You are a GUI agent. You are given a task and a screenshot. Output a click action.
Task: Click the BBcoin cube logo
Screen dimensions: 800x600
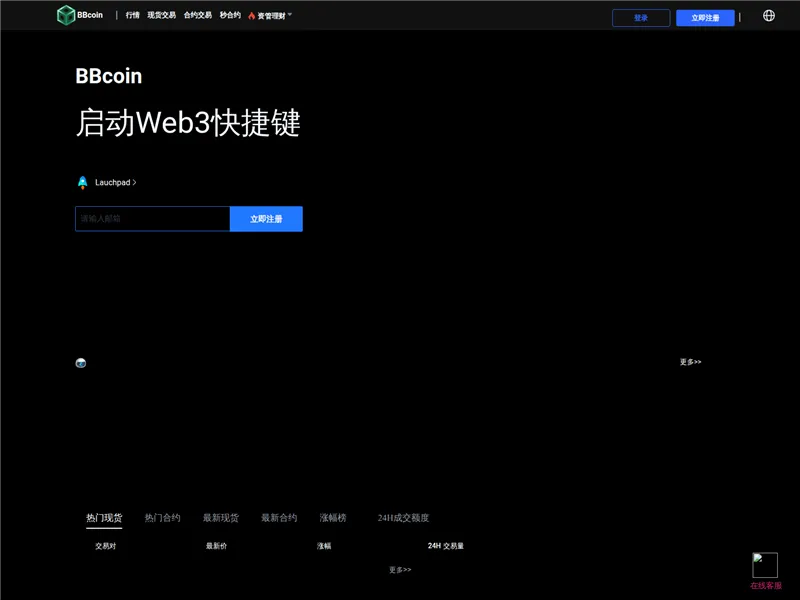(66, 15)
